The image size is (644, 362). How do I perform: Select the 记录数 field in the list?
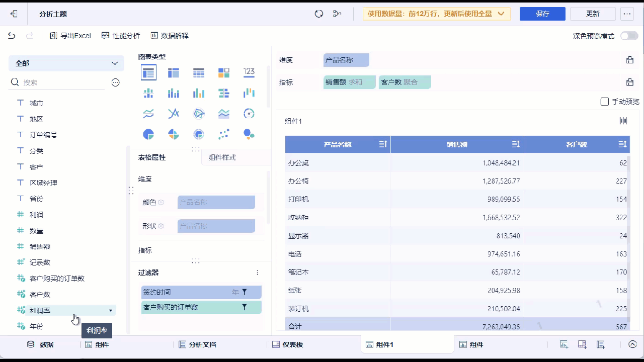click(x=40, y=262)
